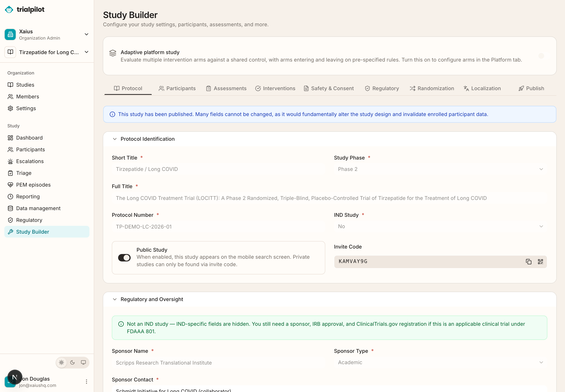Click the Dashboard grid icon
This screenshot has height=392, width=565.
pos(10,138)
